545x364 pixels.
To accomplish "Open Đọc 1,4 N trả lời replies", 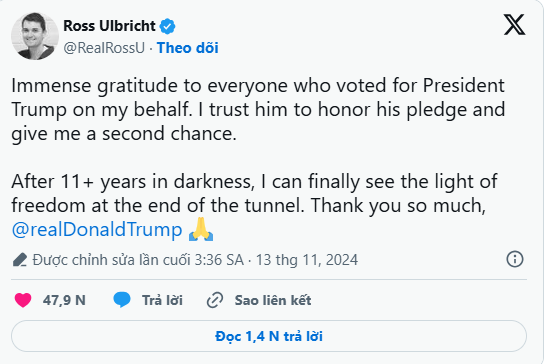I will tap(269, 336).
